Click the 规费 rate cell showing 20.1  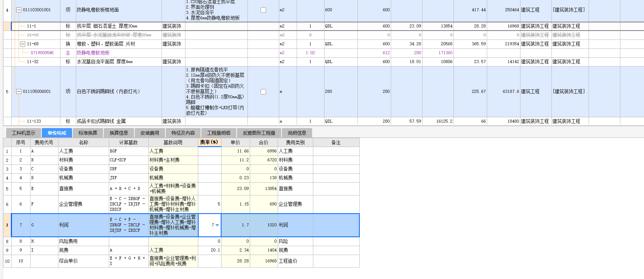coord(210,250)
